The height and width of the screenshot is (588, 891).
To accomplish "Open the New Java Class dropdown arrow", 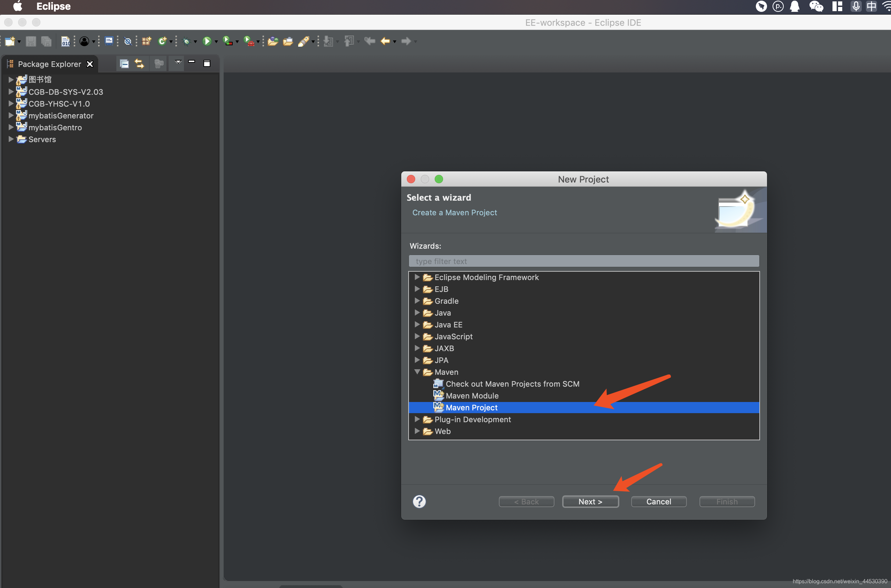I will point(171,42).
